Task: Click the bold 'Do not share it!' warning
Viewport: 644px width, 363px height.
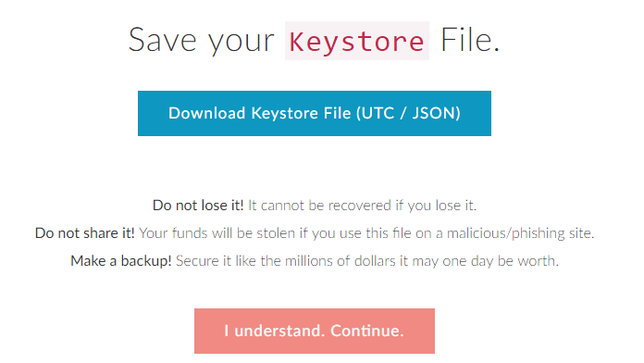Action: 84,233
